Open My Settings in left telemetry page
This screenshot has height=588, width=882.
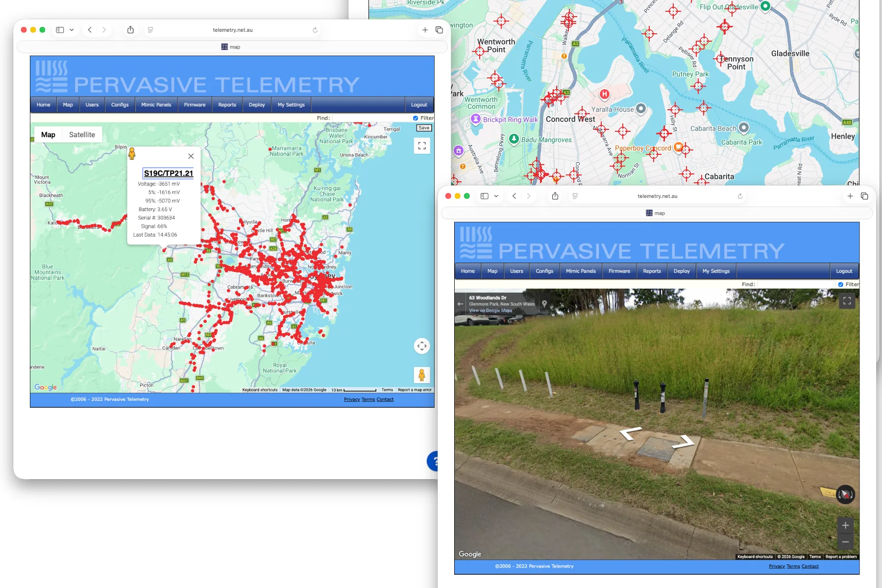291,105
